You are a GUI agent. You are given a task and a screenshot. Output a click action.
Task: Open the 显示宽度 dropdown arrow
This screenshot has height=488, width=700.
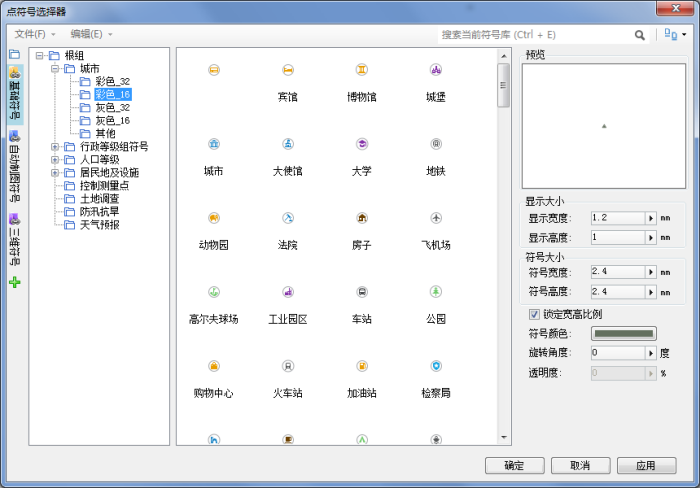650,218
